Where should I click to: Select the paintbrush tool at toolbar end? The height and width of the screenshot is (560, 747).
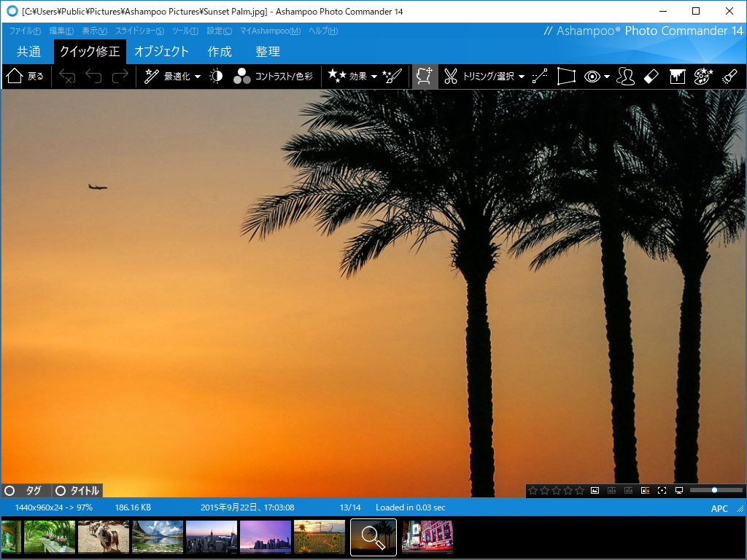click(729, 76)
